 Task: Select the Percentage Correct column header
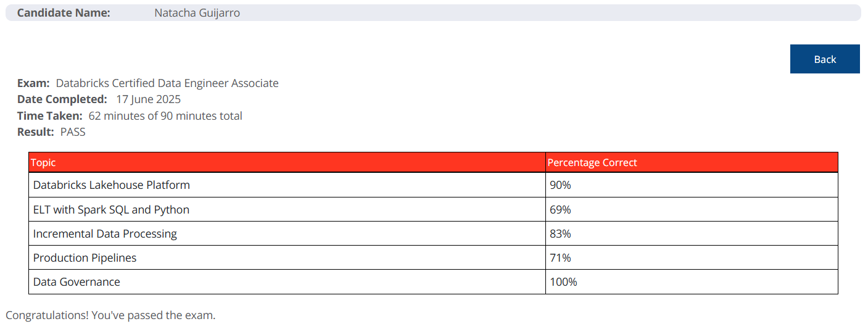pos(692,162)
